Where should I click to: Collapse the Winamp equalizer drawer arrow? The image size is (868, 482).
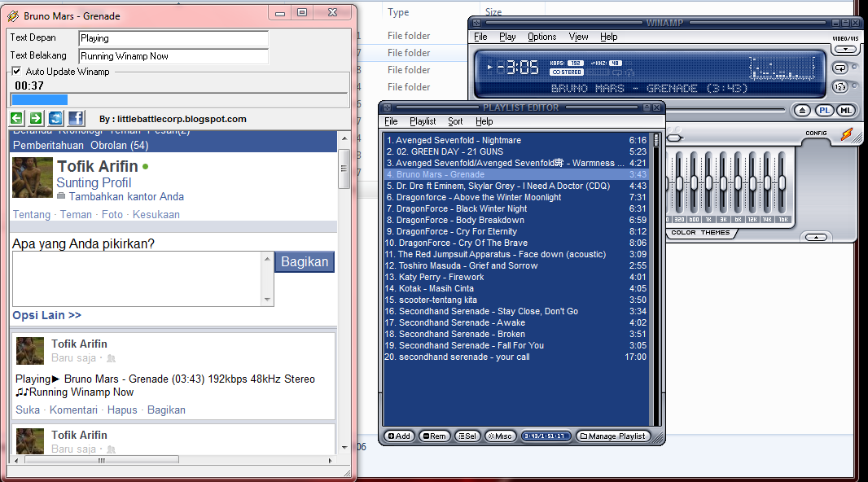(x=816, y=238)
